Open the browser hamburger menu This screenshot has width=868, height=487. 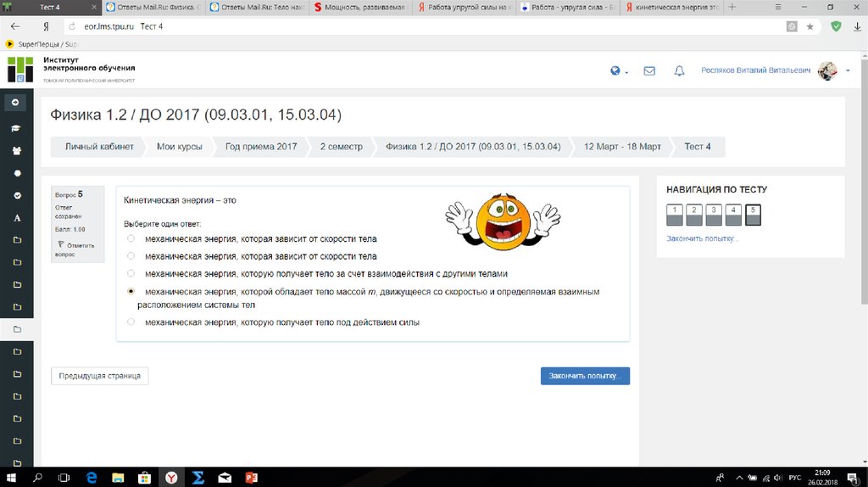point(778,7)
